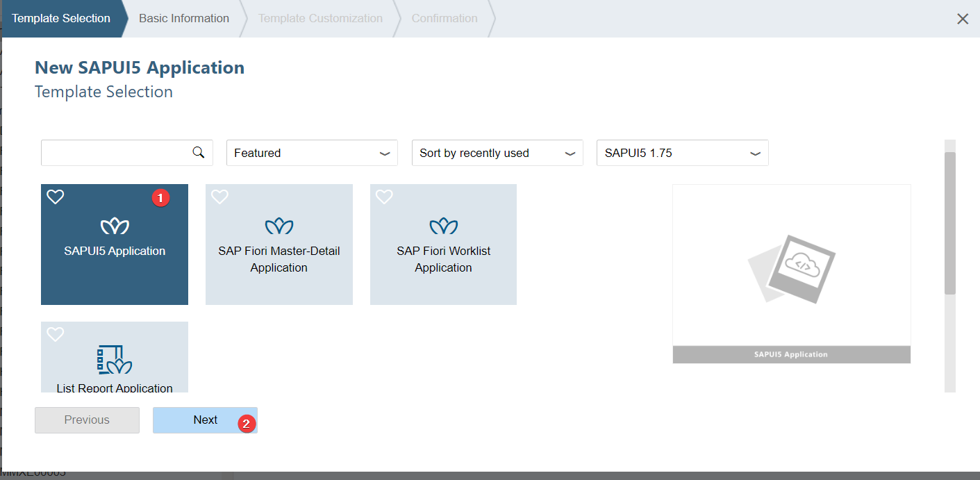Screen dimensions: 980x480
Task: Select the List Report Application label
Action: click(115, 388)
